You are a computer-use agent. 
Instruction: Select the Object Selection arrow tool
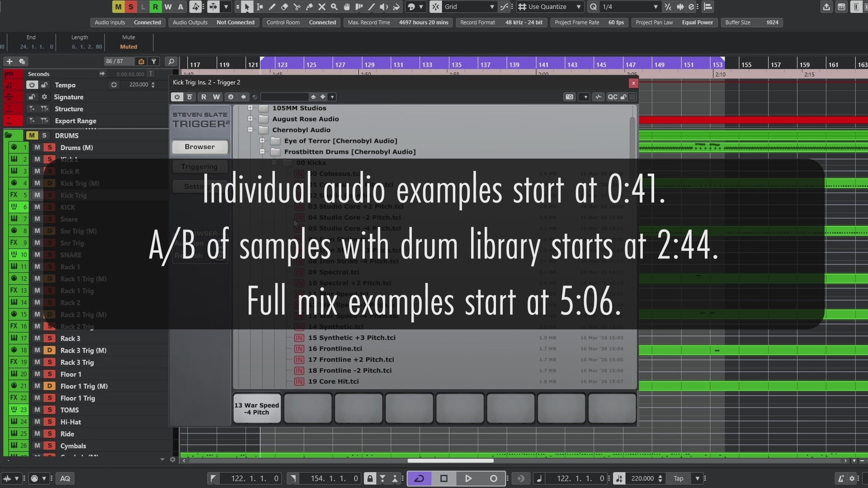[247, 7]
